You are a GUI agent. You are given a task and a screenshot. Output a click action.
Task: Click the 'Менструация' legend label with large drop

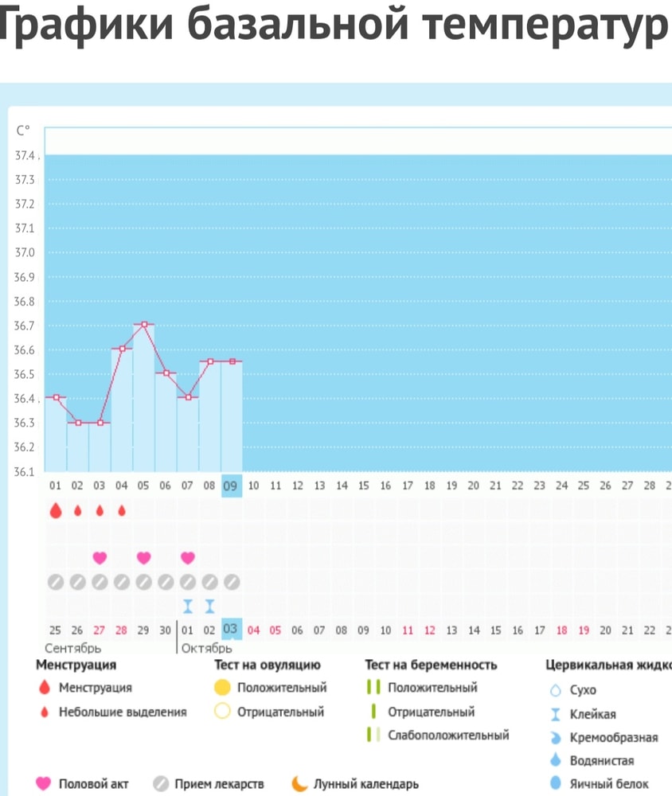(96, 688)
